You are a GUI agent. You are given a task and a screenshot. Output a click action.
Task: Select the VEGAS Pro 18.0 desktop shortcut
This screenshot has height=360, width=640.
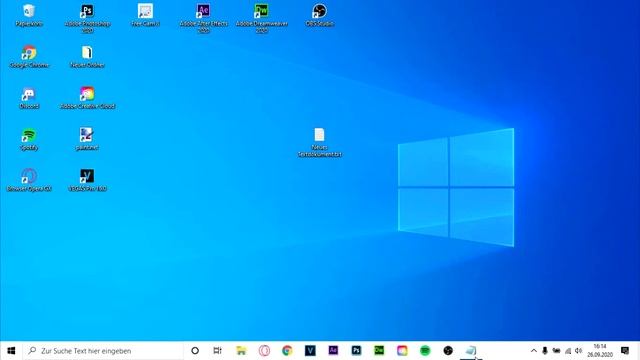pos(87,180)
